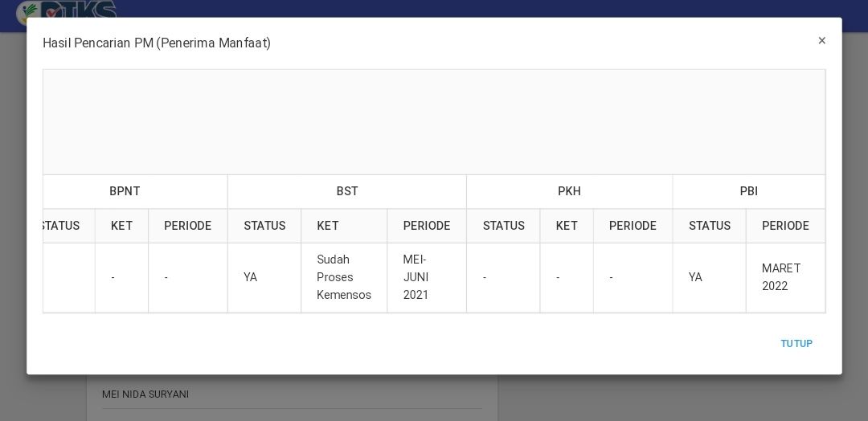This screenshot has width=868, height=421.
Task: Click the name MEI NIDA SURYANI
Action: pos(145,394)
